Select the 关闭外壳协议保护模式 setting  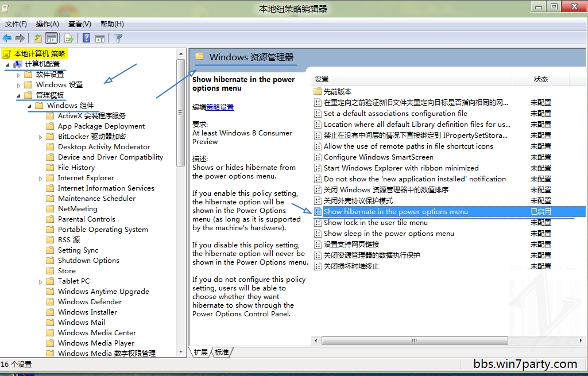[x=358, y=201]
